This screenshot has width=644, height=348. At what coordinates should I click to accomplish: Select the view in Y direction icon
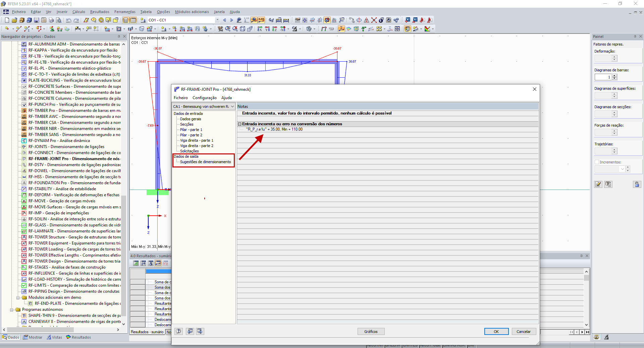tap(267, 29)
